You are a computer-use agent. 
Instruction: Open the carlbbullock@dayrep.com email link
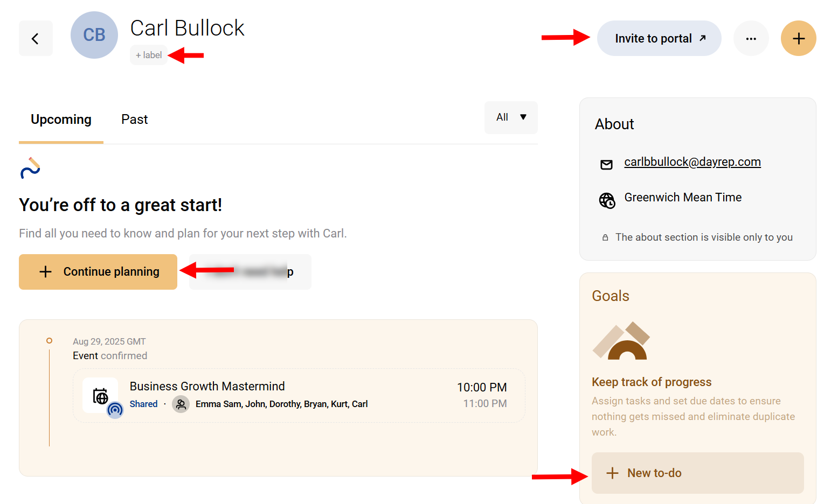pos(692,162)
